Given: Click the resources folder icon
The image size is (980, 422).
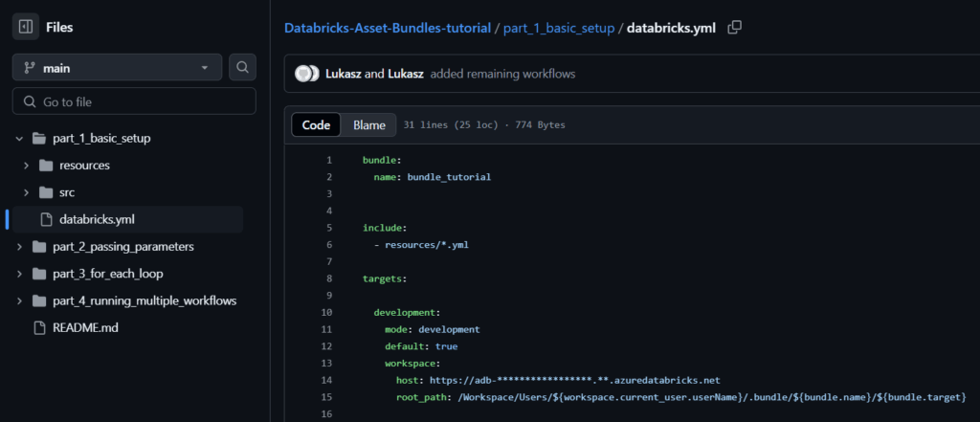Looking at the screenshot, I should point(46,166).
